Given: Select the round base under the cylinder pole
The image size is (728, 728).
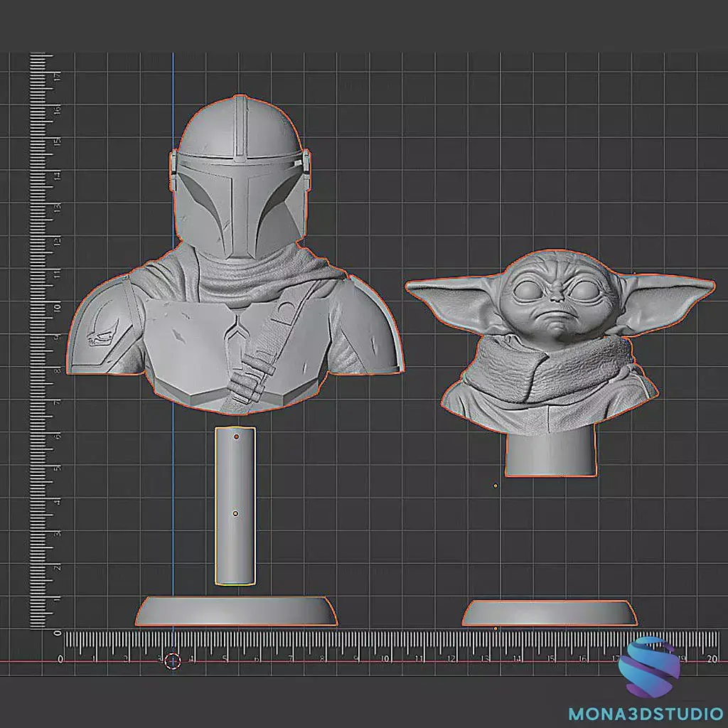Looking at the screenshot, I should click(236, 611).
